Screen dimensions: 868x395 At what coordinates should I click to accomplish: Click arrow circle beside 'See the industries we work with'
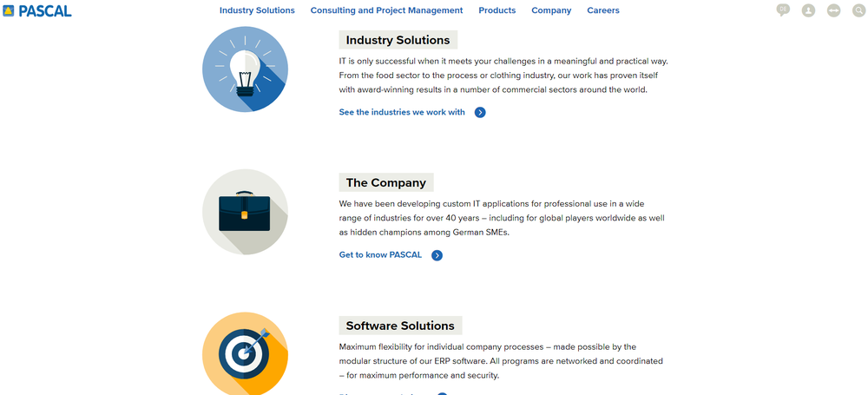coord(480,113)
